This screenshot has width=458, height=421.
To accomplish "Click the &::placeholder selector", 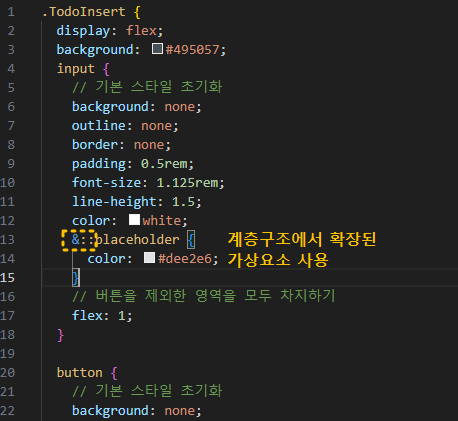I will coord(125,239).
